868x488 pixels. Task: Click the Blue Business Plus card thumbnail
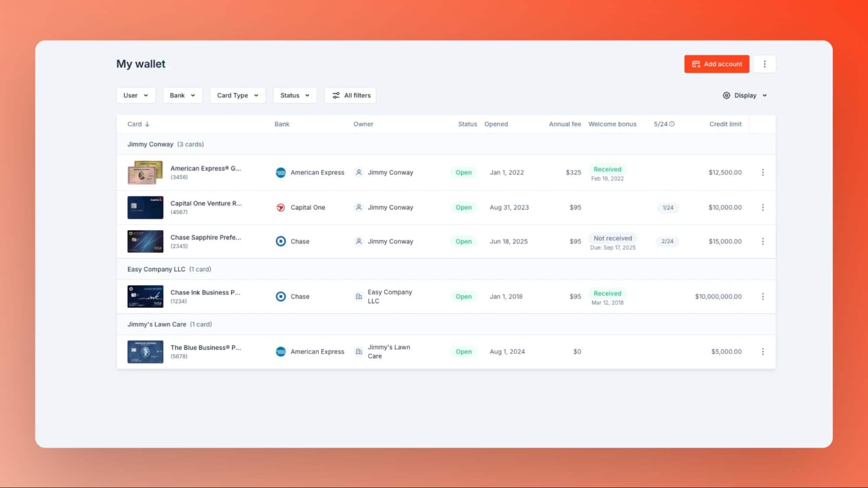[x=145, y=351]
